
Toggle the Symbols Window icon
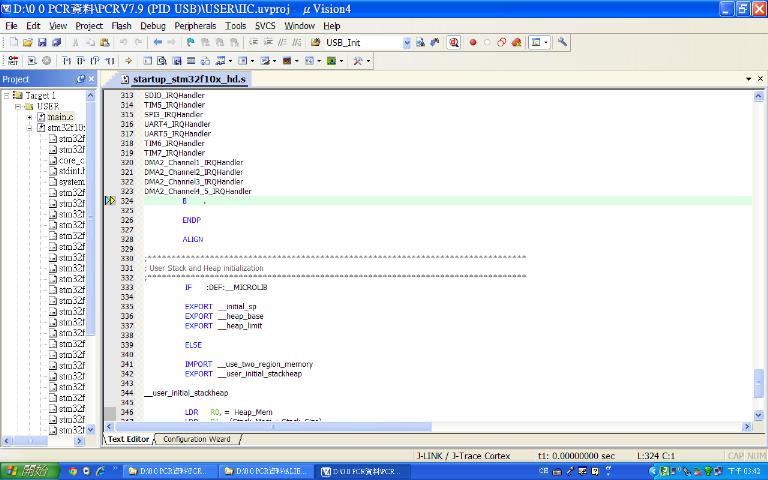click(177, 61)
